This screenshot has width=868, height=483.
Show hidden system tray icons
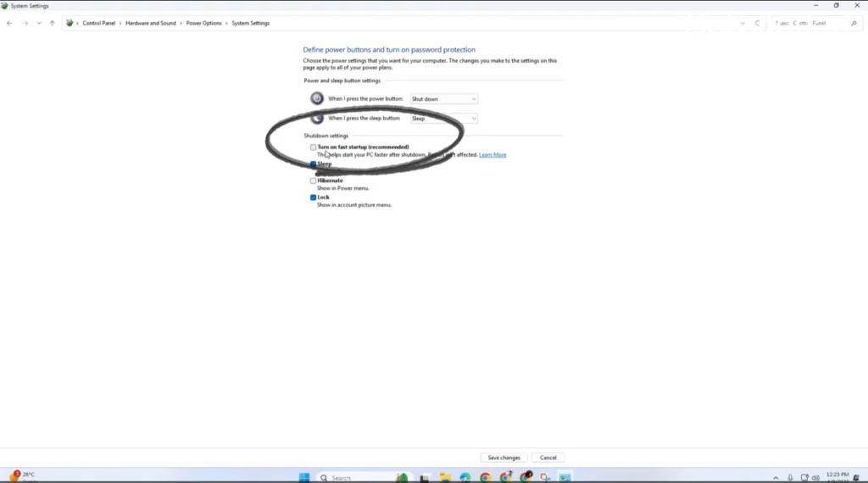(x=775, y=477)
